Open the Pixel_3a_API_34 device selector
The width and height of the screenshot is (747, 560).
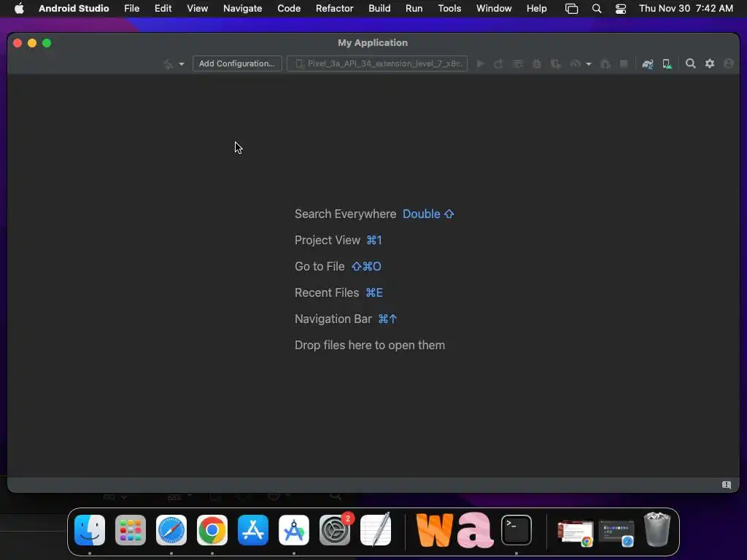(377, 63)
